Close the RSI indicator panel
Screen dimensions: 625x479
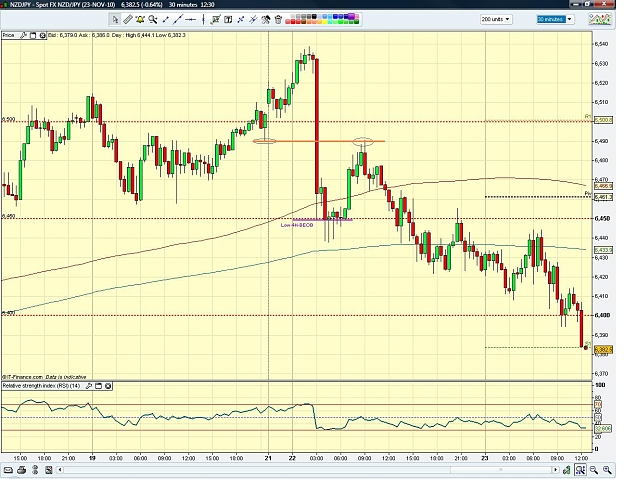click(108, 386)
